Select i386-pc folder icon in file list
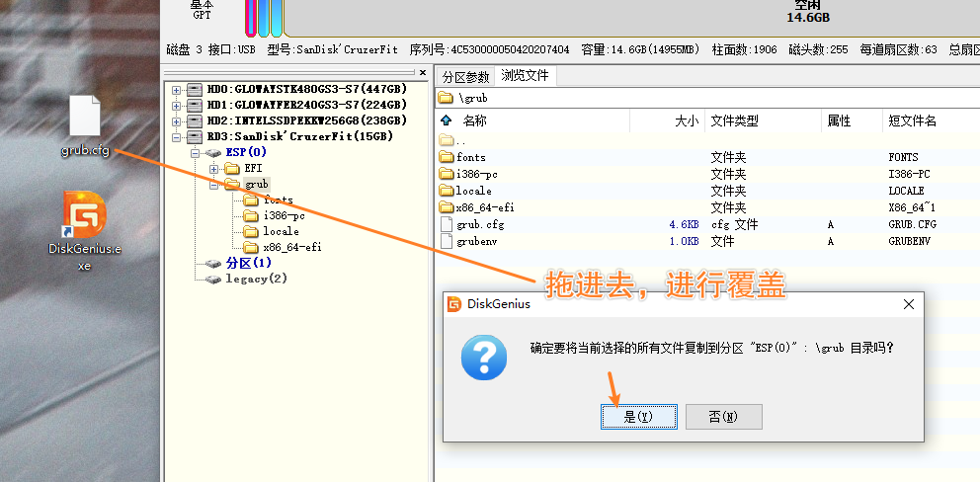 [447, 174]
